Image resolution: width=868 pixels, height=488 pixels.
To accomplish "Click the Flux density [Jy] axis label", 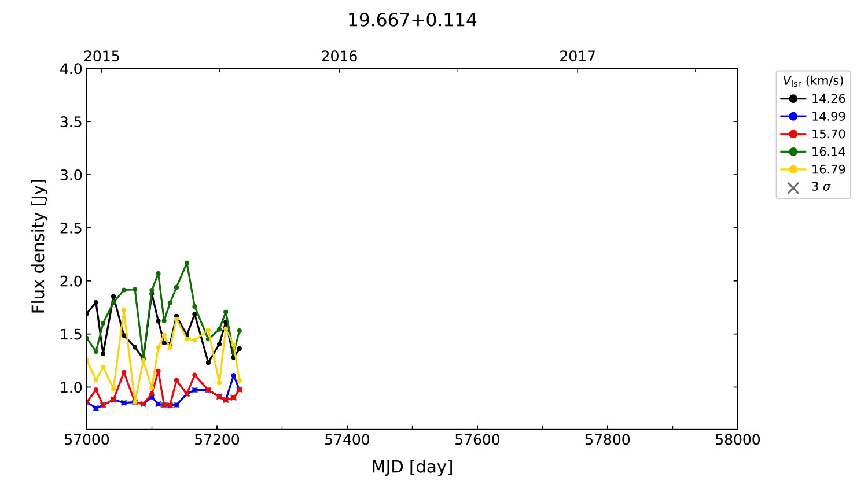I will [38, 246].
